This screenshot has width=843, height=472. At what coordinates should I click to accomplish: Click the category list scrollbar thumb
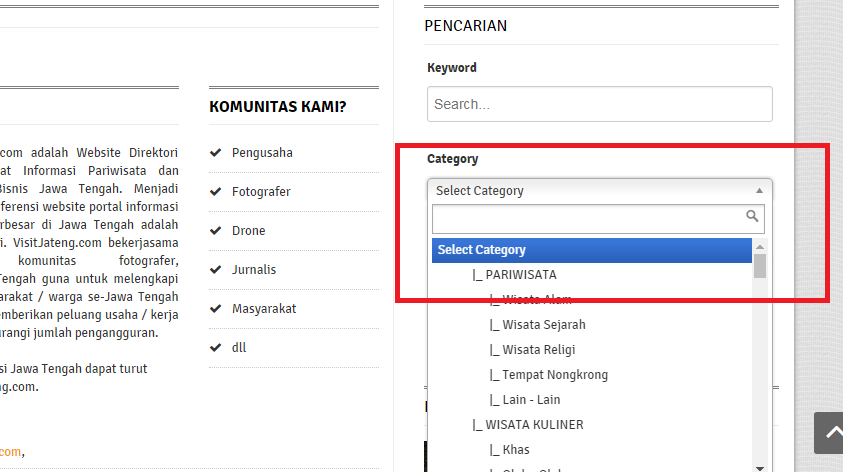(760, 266)
